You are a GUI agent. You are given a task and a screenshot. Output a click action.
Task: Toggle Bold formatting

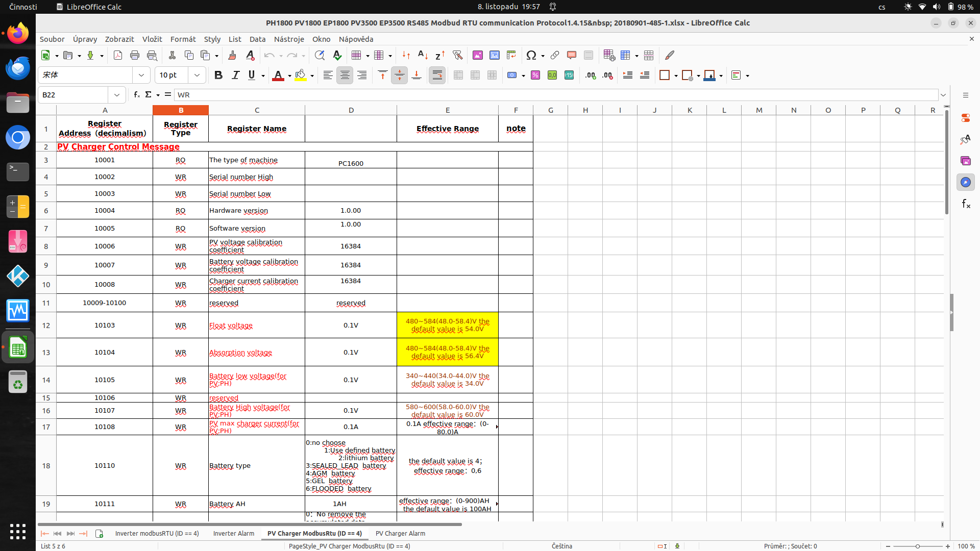tap(218, 76)
